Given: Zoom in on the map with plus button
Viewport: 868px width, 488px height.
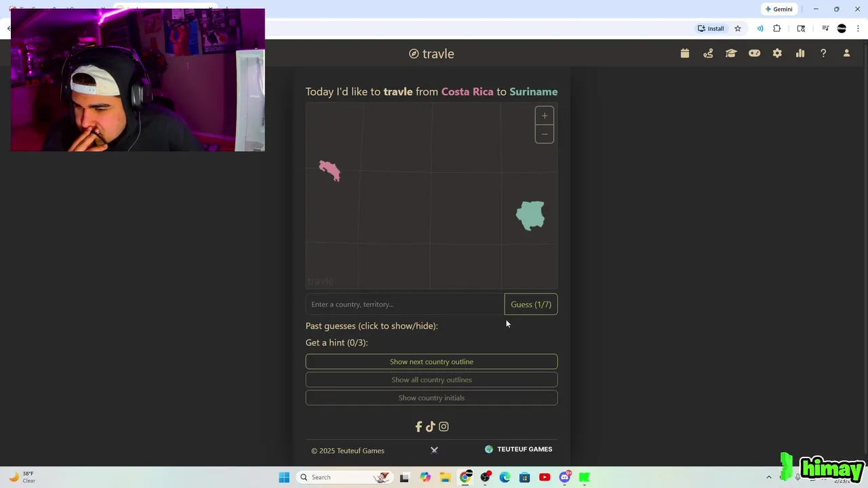Looking at the screenshot, I should click(545, 116).
